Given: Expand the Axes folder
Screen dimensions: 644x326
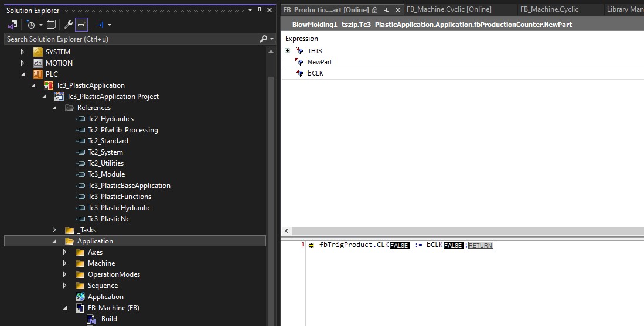Looking at the screenshot, I should 64,252.
